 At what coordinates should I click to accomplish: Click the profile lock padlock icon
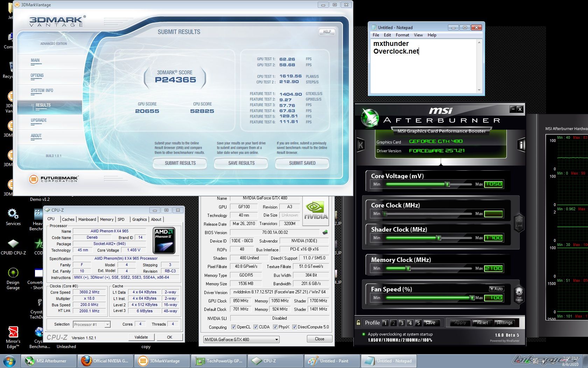click(358, 322)
